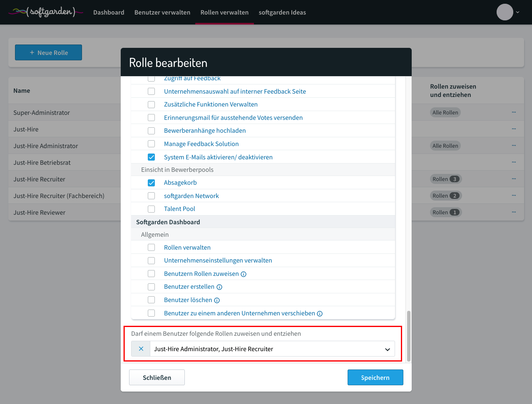Select the Rollen verwalten nav tab
The width and height of the screenshot is (532, 404).
[224, 12]
